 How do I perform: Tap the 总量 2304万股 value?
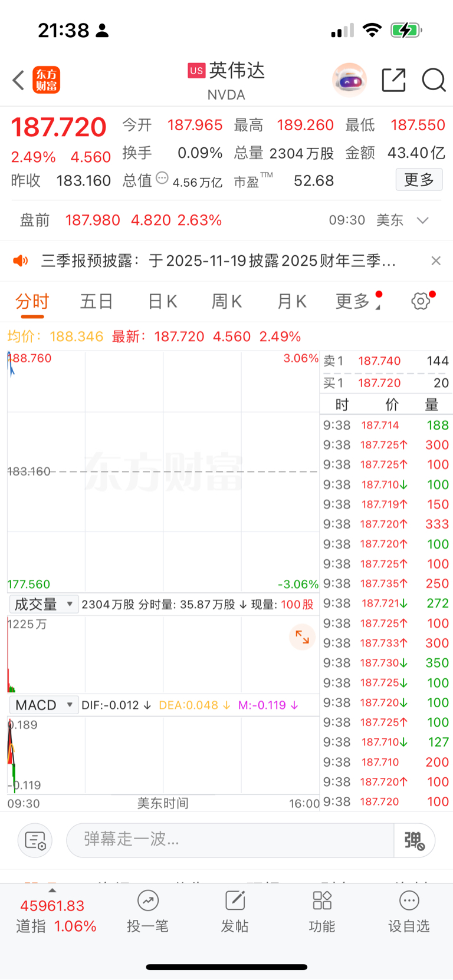tap(301, 153)
